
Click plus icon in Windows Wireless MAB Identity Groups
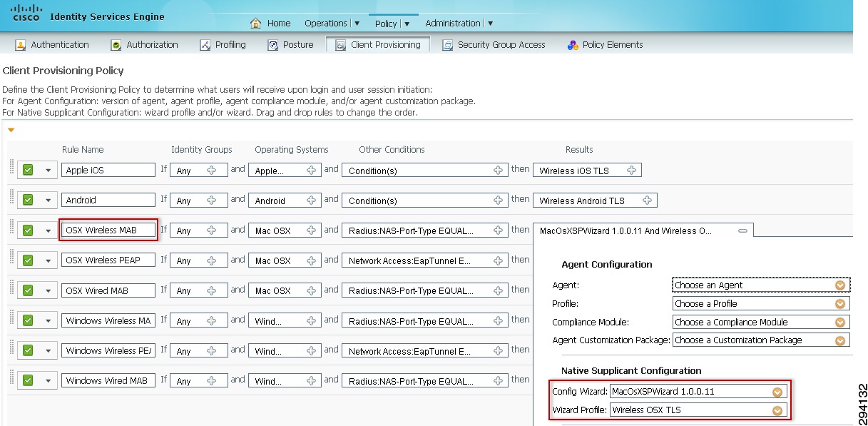point(212,320)
